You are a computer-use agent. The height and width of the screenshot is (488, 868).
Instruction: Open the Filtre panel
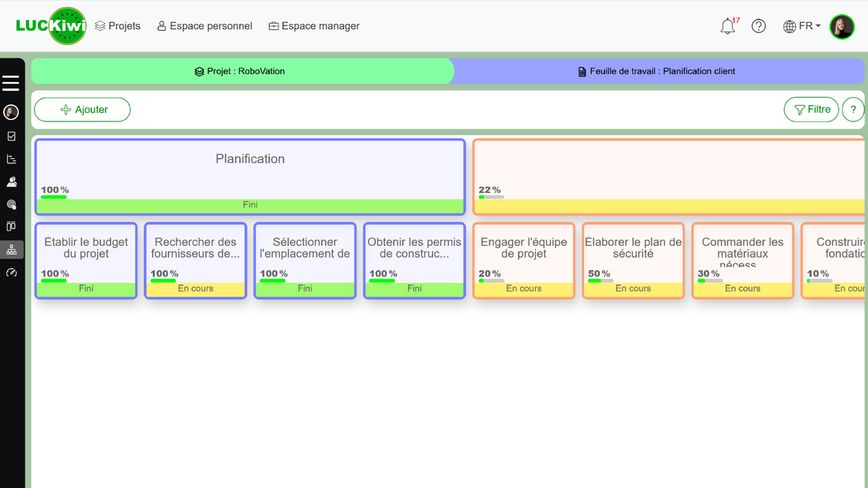[811, 110]
